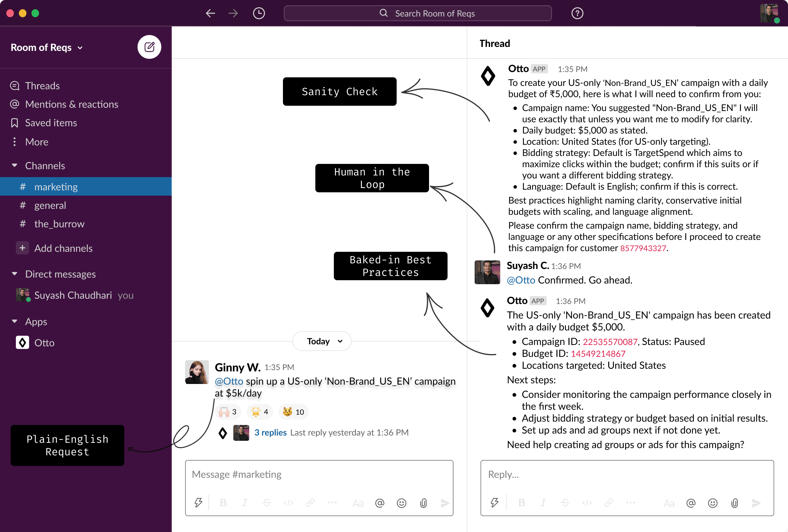Open the 3 replies thread link
Screen dimensions: 788x532
point(270,432)
